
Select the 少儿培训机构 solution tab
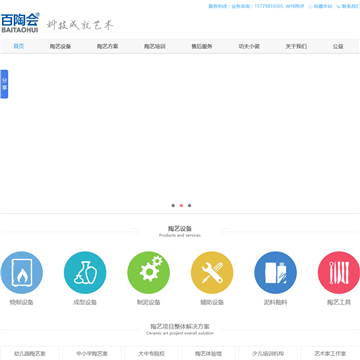(x=268, y=353)
